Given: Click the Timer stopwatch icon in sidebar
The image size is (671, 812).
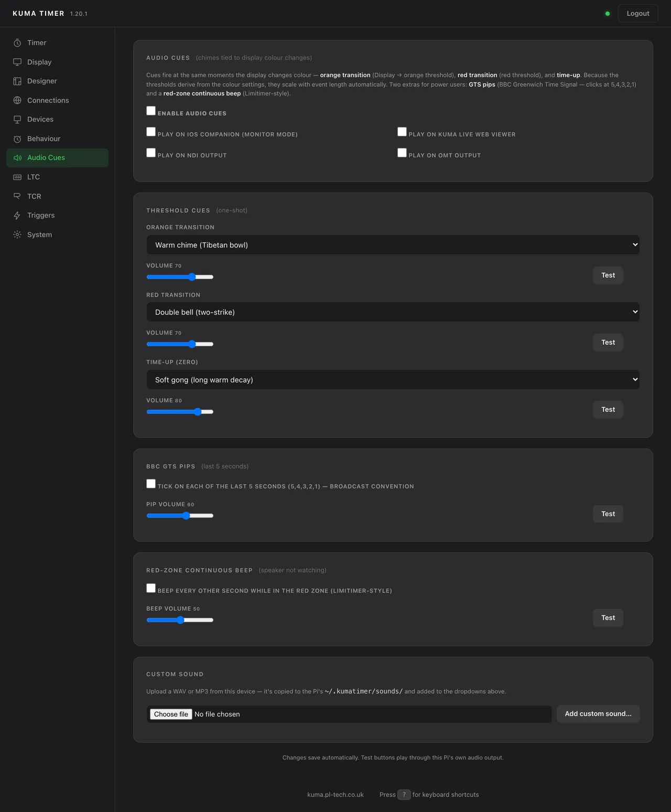Looking at the screenshot, I should (17, 43).
